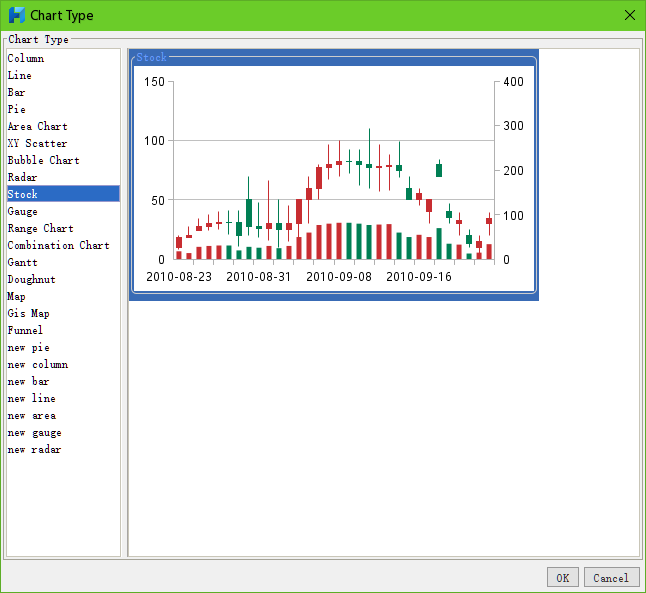646x593 pixels.
Task: Choose Map in the chart list
Action: (63, 296)
